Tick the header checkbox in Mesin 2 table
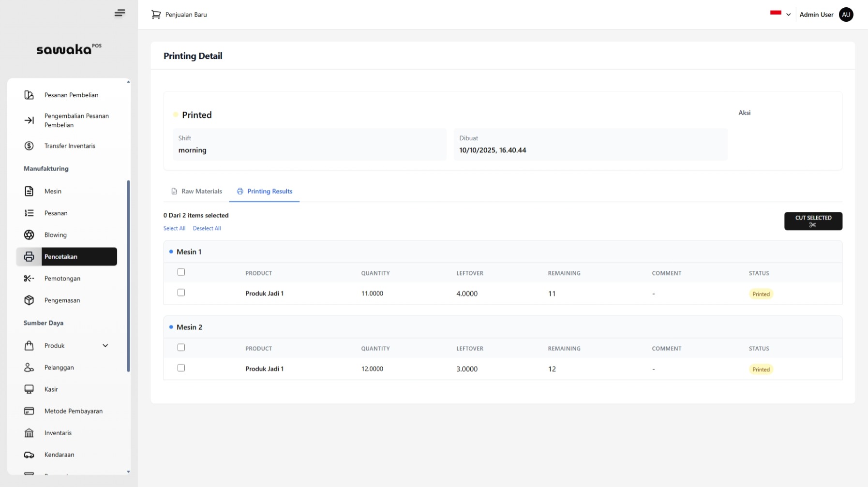 pyautogui.click(x=181, y=347)
